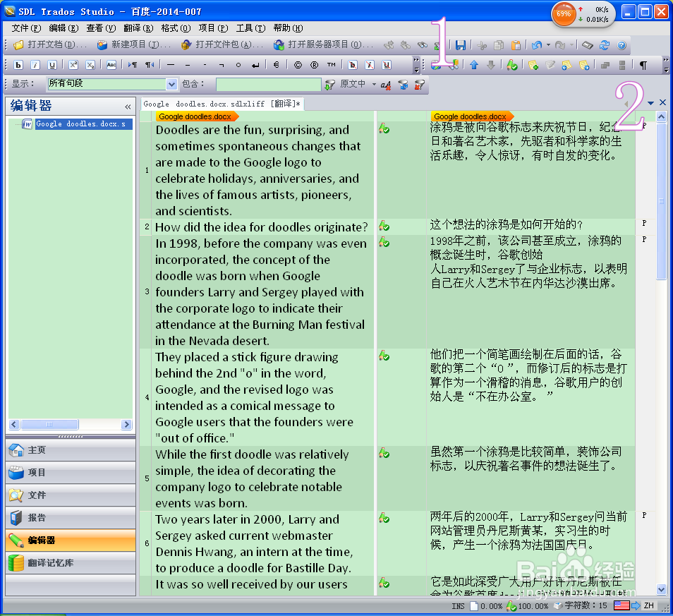Click the Find binoculars icon
The height and width of the screenshot is (616, 673).
423,45
